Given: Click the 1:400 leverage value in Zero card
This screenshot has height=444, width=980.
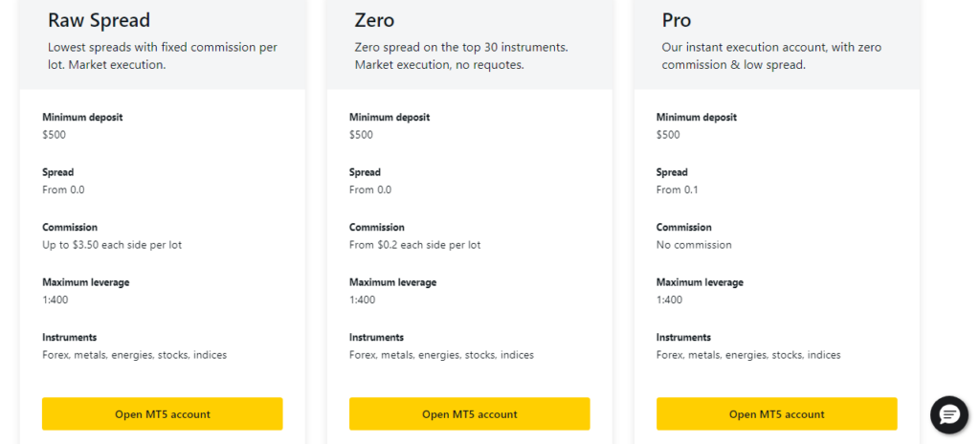Looking at the screenshot, I should coord(362,300).
